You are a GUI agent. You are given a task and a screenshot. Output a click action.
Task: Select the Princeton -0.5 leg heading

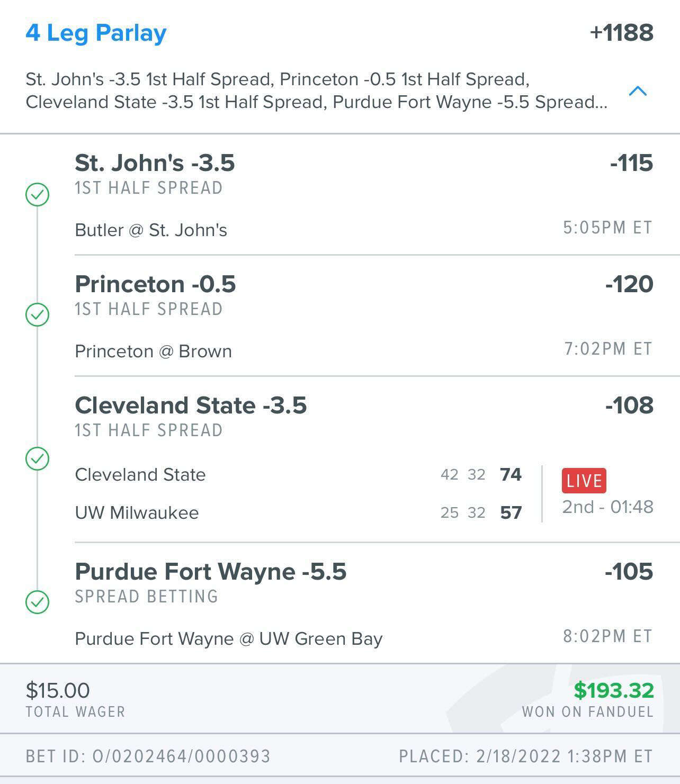coord(155,284)
